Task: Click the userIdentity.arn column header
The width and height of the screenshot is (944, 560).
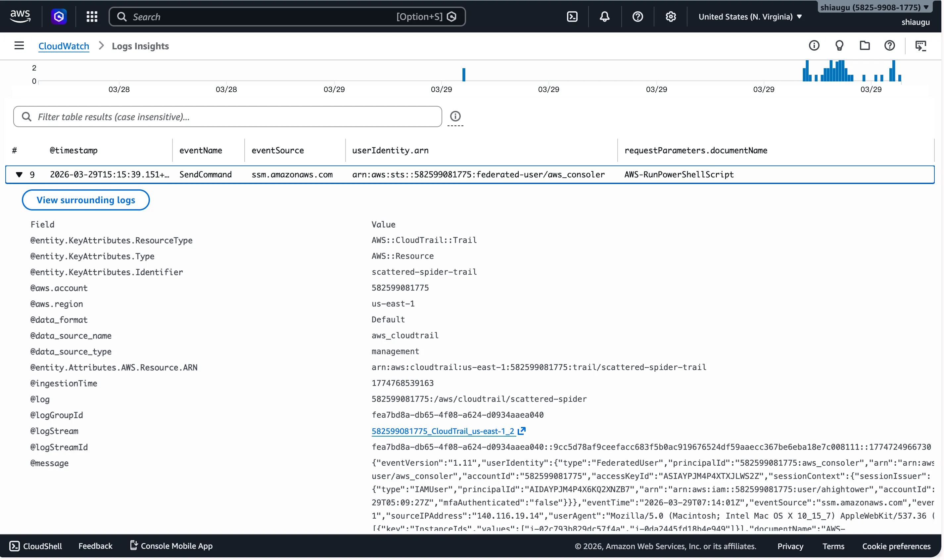Action: (x=390, y=150)
